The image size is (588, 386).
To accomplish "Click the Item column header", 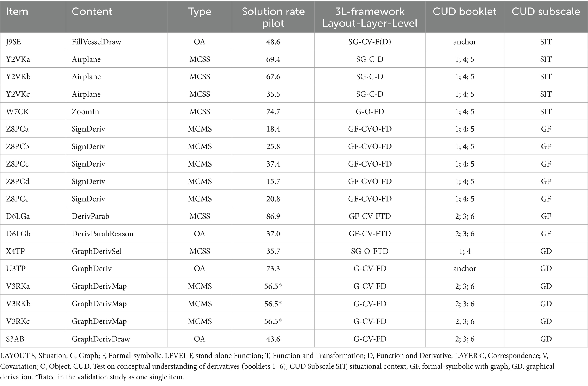I will pyautogui.click(x=17, y=12).
